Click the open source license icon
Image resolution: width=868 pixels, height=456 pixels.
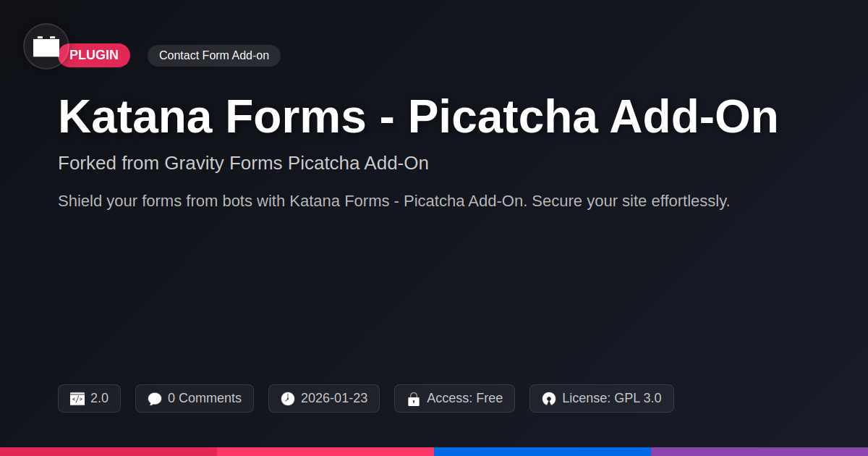[x=549, y=399]
